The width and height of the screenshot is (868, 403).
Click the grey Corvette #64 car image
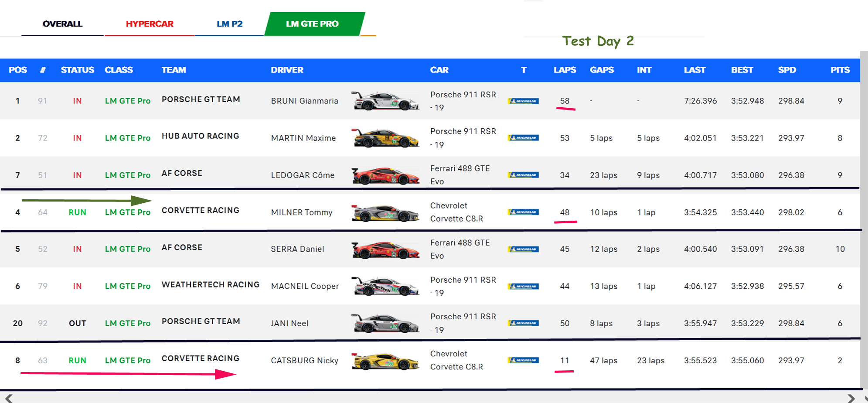[385, 213]
